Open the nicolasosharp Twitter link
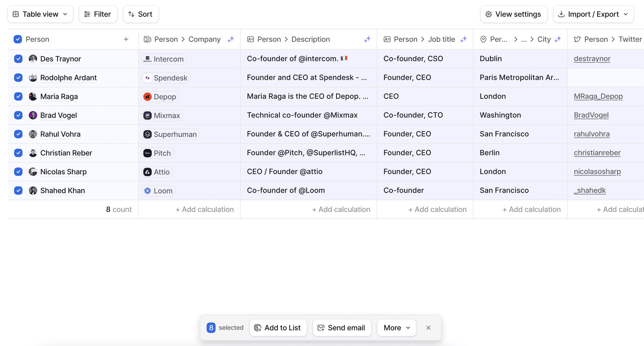Image resolution: width=644 pixels, height=346 pixels. click(x=597, y=171)
